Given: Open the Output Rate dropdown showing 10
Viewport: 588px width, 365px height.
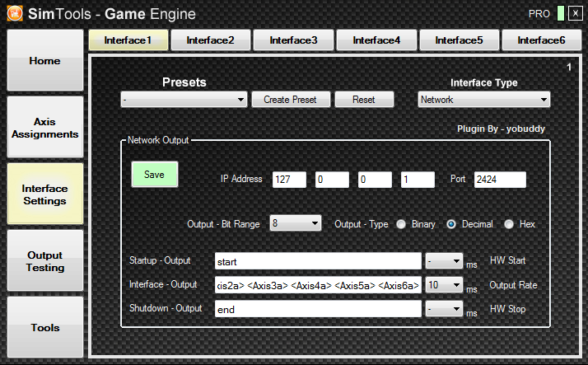Looking at the screenshot, I should pos(444,285).
